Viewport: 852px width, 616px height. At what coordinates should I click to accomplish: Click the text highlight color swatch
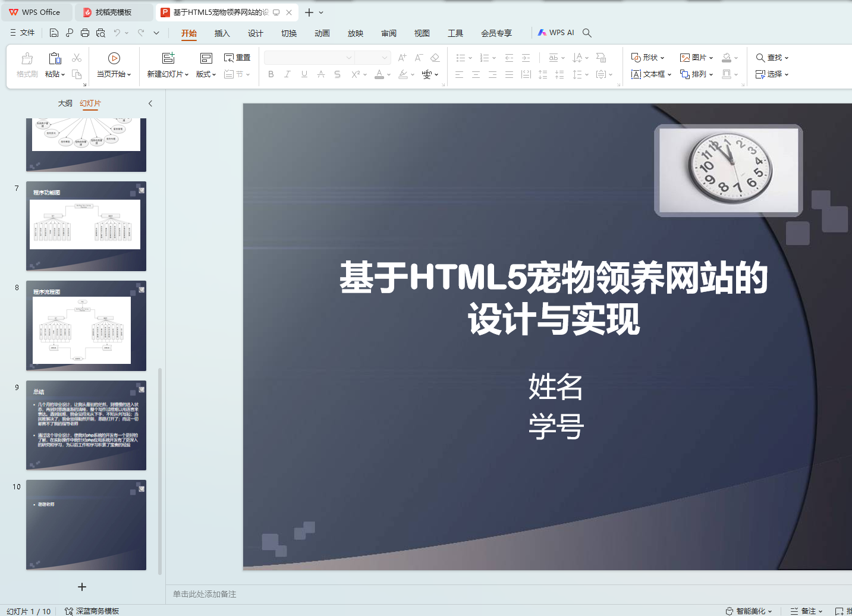(x=403, y=74)
